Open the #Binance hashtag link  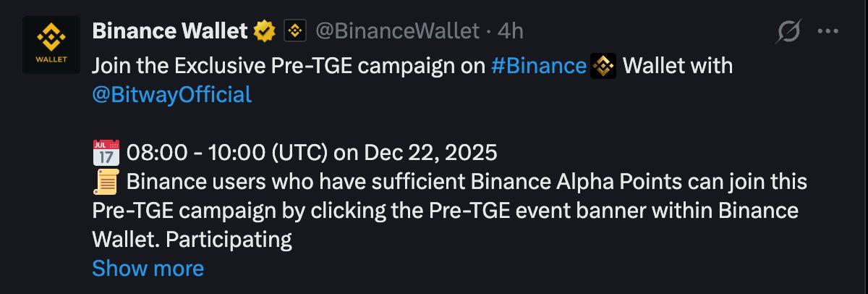[538, 67]
